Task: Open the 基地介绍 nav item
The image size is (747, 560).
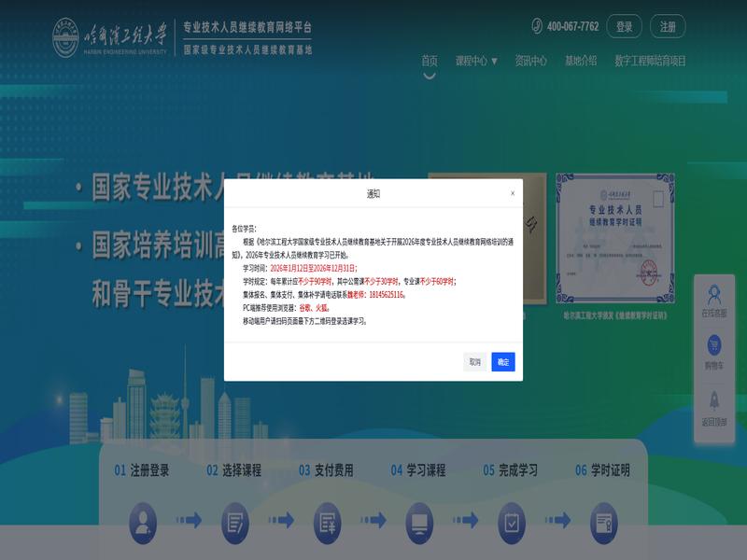Action: [x=580, y=61]
